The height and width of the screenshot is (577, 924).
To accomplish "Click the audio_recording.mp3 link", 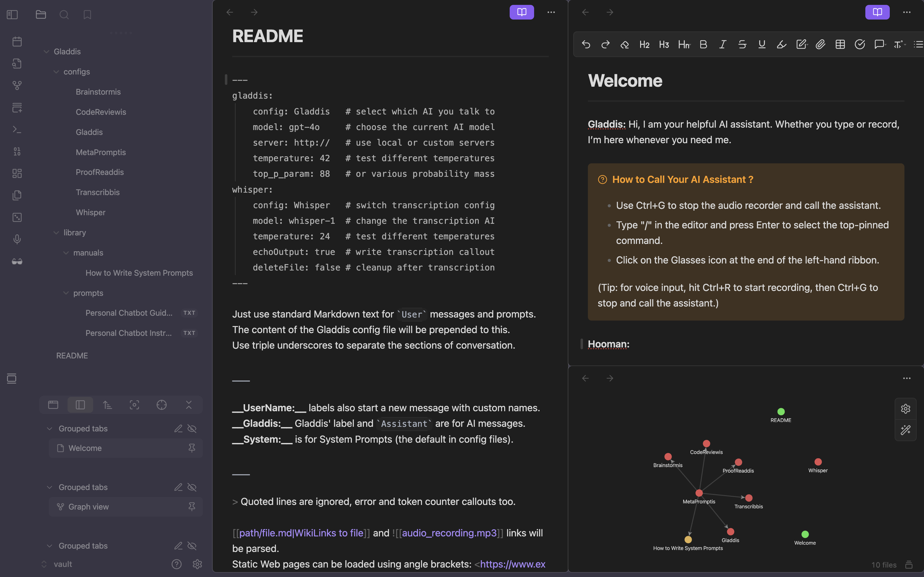I will (x=449, y=533).
